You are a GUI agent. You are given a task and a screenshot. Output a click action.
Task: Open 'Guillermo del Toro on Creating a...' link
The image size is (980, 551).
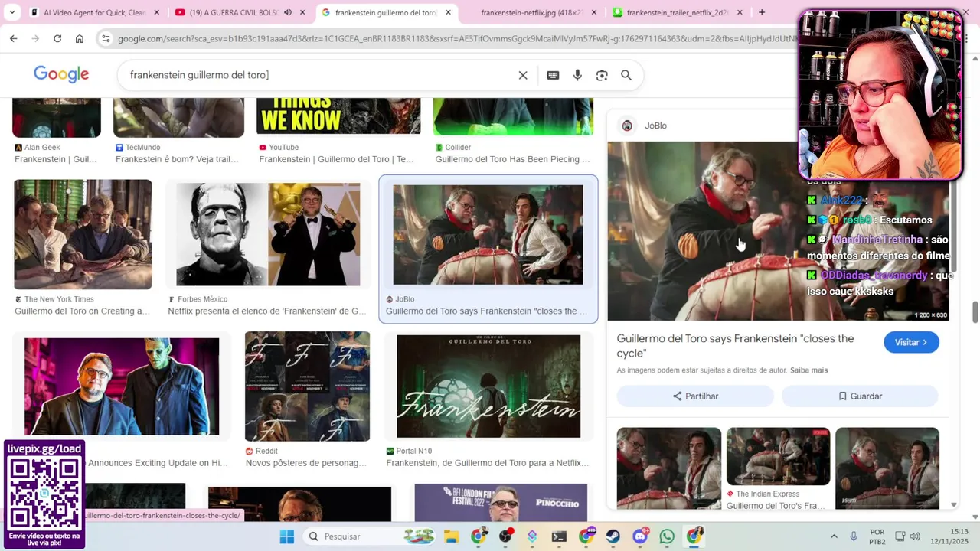(83, 311)
